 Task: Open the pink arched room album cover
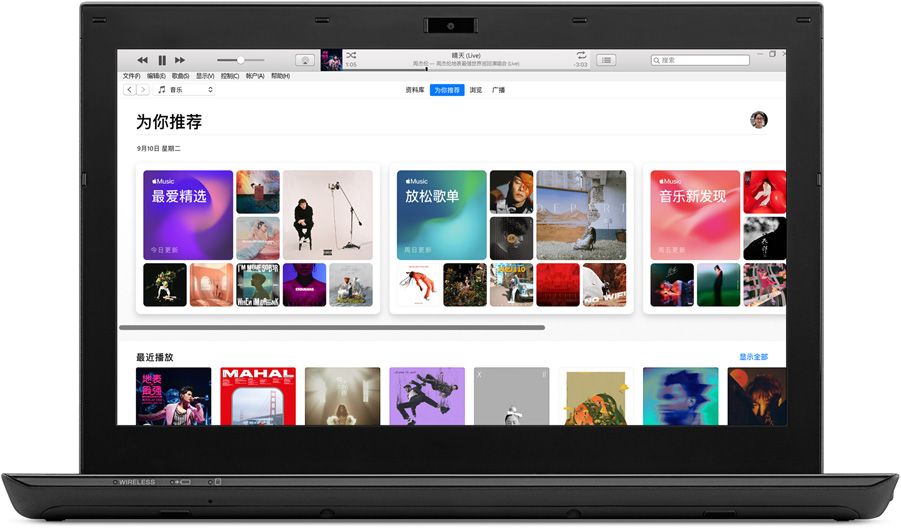coord(211,285)
